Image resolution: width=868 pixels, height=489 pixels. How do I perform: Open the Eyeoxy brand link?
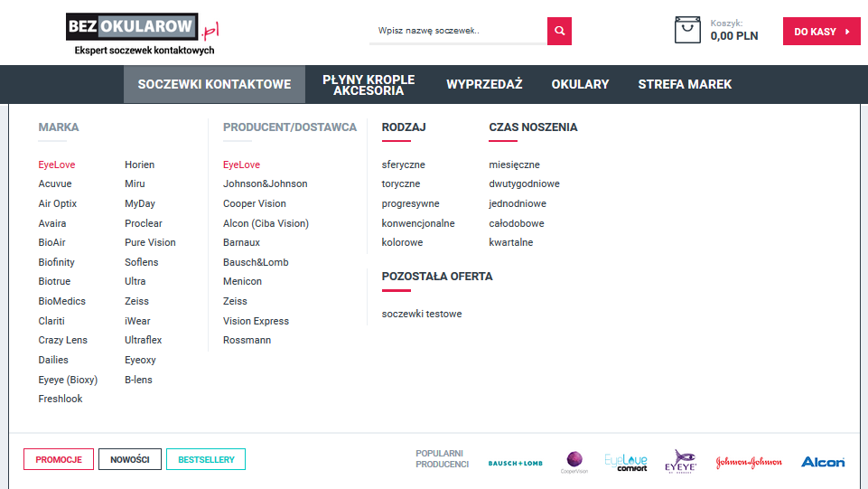[x=140, y=360]
